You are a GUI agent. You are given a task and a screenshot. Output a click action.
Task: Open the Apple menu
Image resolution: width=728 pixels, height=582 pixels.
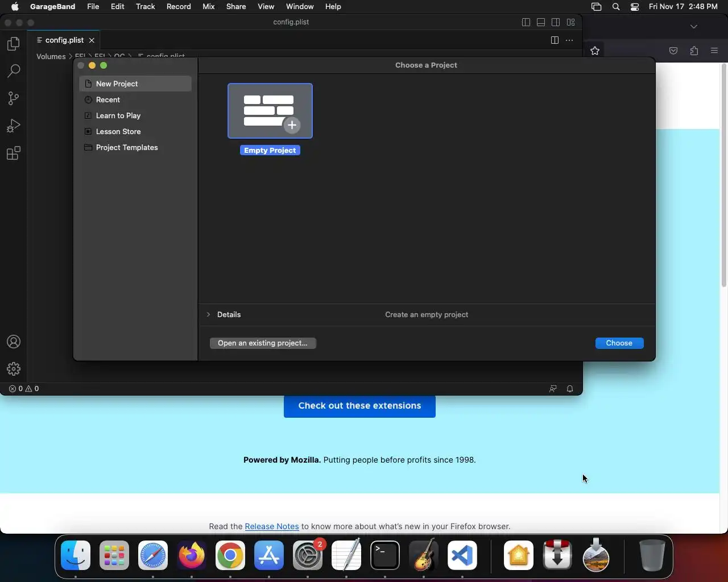click(x=15, y=7)
